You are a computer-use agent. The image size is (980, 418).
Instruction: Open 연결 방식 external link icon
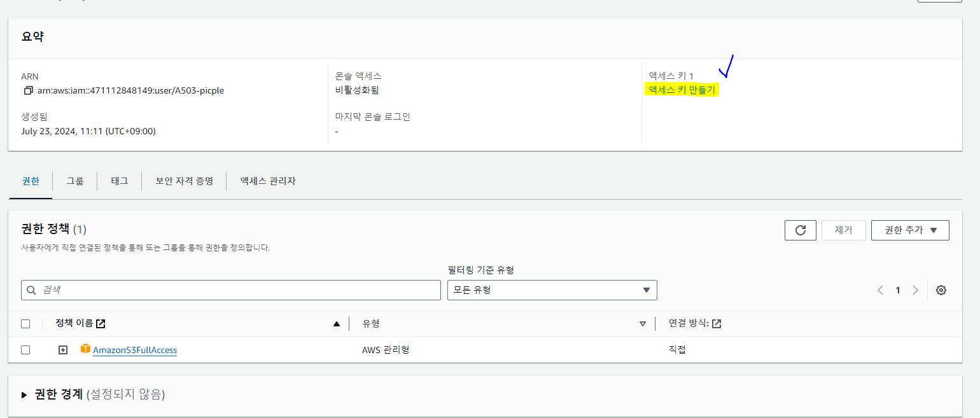point(717,323)
